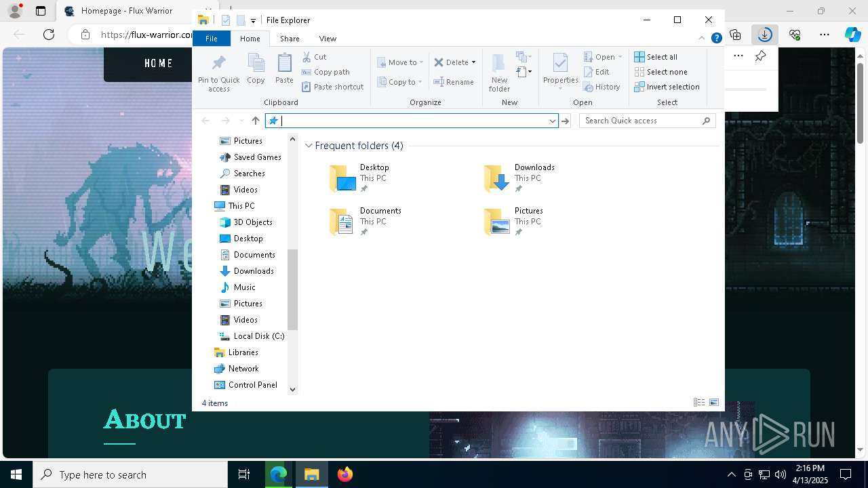Screen dimensions: 868x488
Task: Select Local Disk (C:) in navigation pane
Action: 252,336
